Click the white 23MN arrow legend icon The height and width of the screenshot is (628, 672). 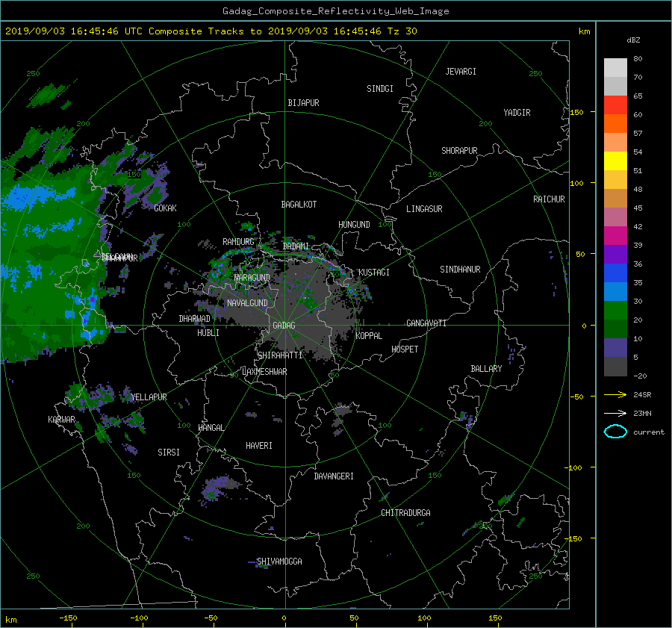[x=615, y=413]
